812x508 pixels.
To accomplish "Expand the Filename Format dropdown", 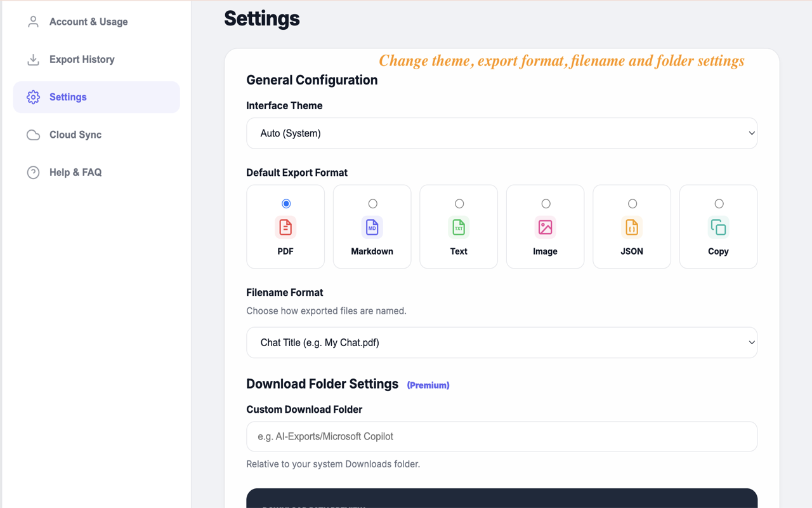I will (502, 342).
